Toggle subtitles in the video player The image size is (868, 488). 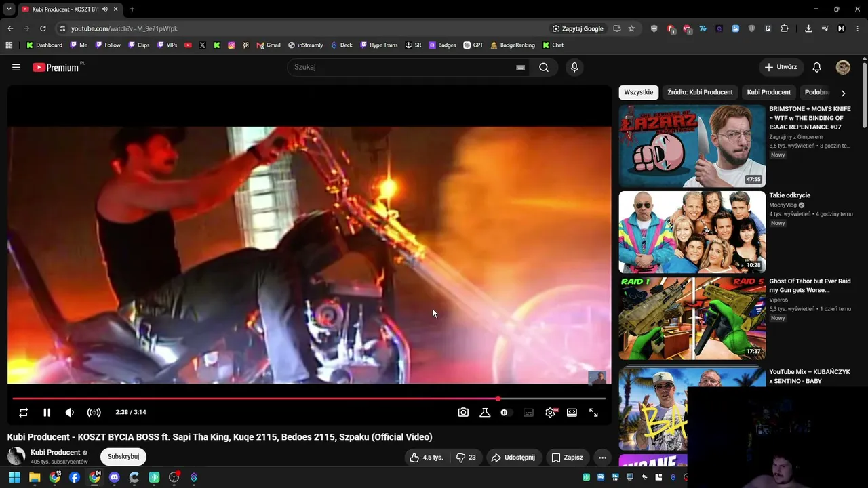click(528, 412)
